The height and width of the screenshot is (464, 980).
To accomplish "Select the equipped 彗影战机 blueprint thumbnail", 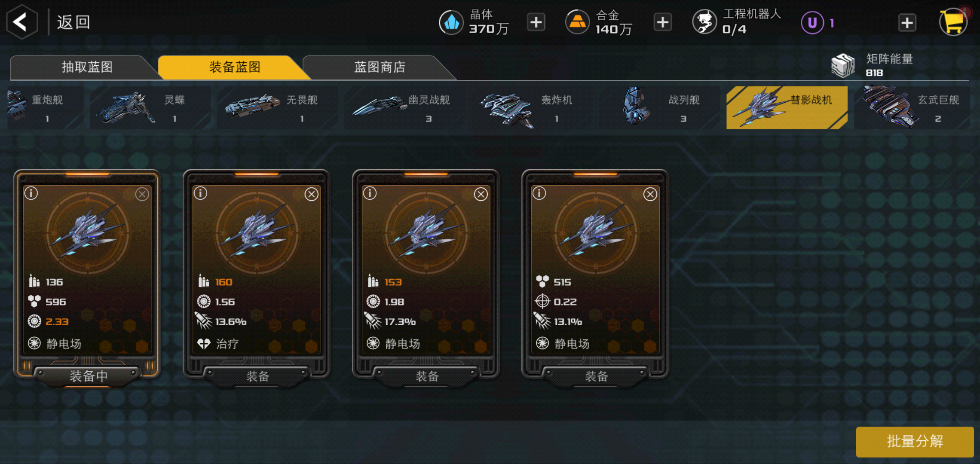I will pyautogui.click(x=88, y=232).
